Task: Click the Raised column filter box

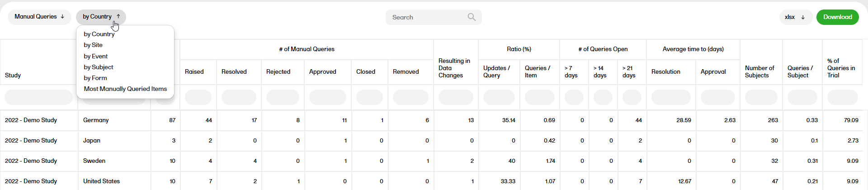Action: (198, 97)
